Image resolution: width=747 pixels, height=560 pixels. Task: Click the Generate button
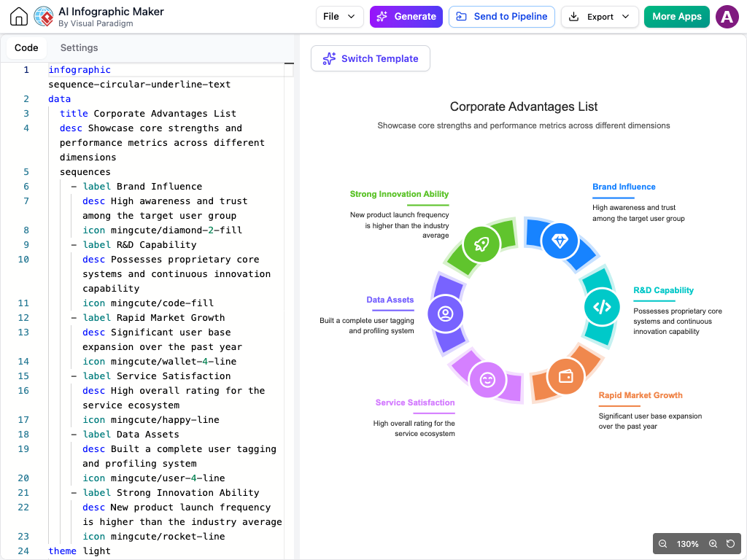click(x=406, y=17)
